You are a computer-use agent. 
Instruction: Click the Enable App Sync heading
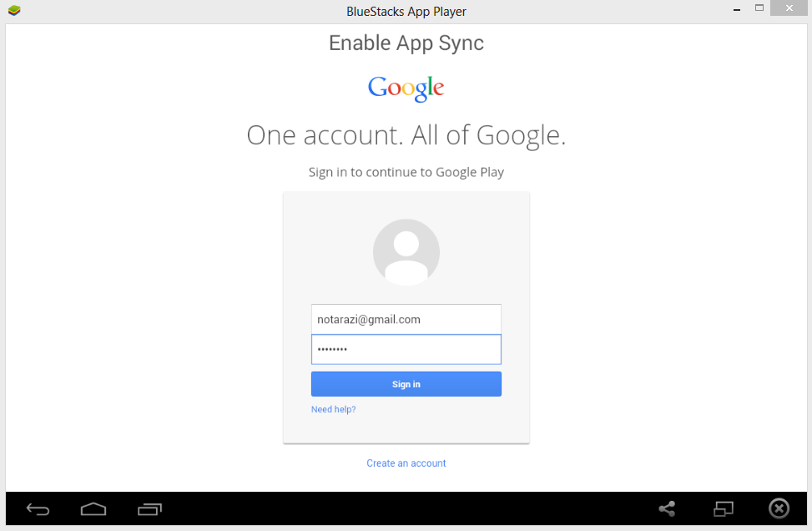pyautogui.click(x=406, y=43)
